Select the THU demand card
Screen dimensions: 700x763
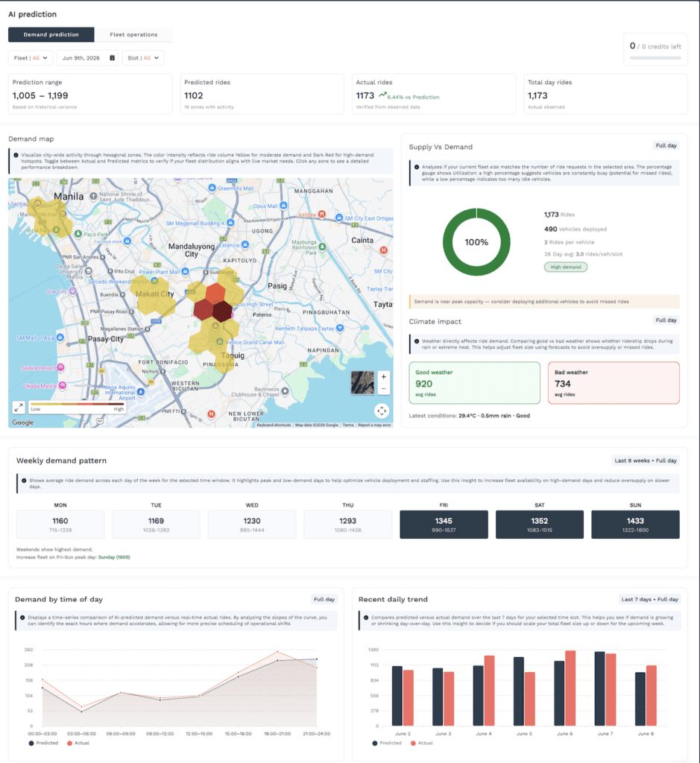348,525
